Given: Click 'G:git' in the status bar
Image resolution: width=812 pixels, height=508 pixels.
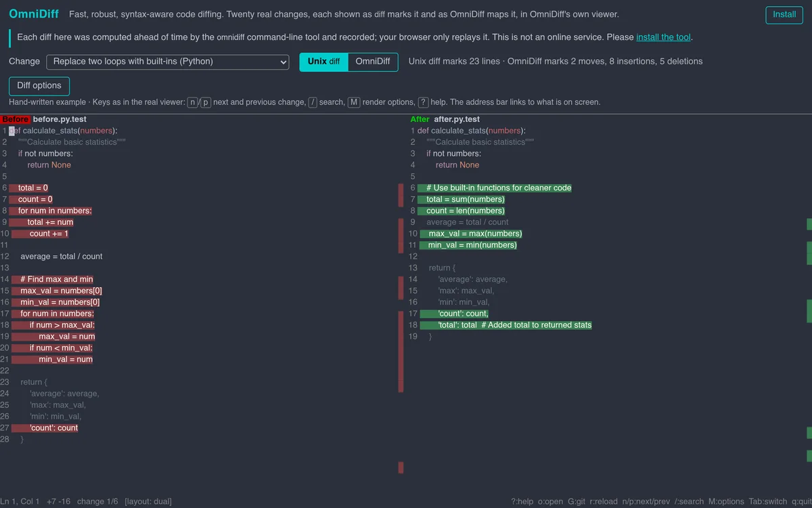Looking at the screenshot, I should pyautogui.click(x=577, y=501).
